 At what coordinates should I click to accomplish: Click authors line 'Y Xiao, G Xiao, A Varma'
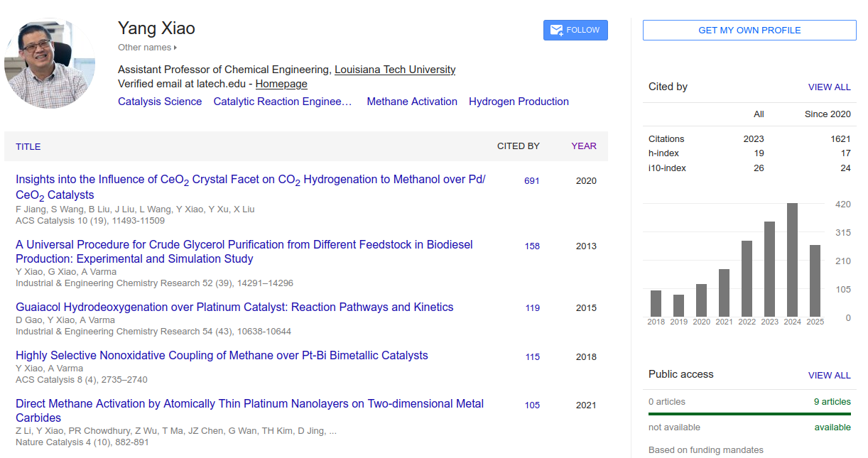pos(66,272)
